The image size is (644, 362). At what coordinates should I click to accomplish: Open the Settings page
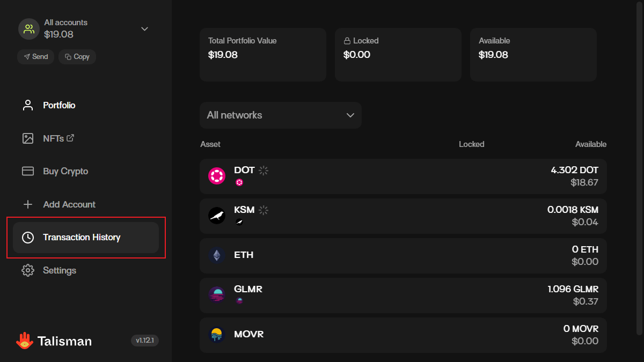click(59, 270)
